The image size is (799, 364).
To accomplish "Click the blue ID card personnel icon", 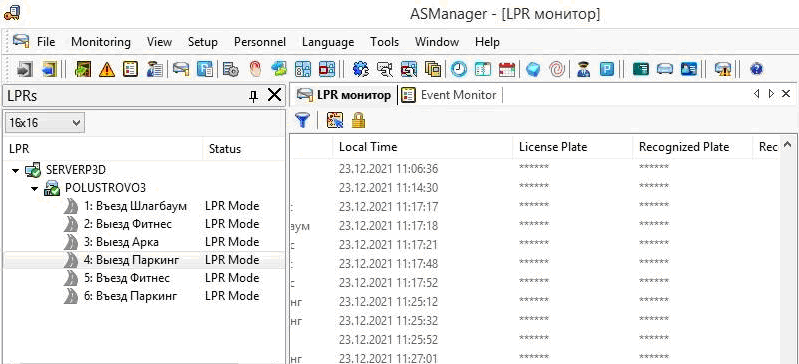I will [689, 69].
